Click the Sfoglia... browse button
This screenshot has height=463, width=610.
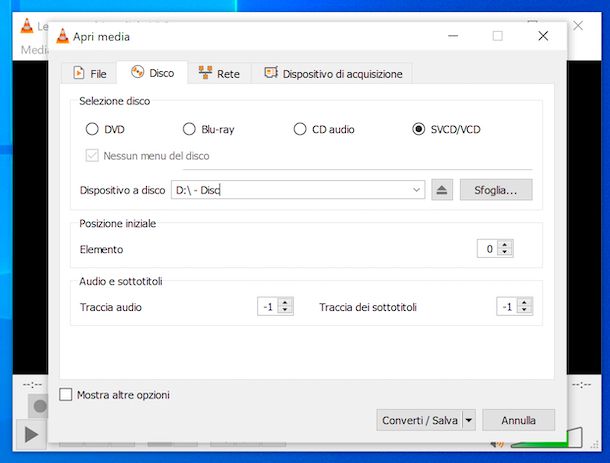(x=496, y=190)
